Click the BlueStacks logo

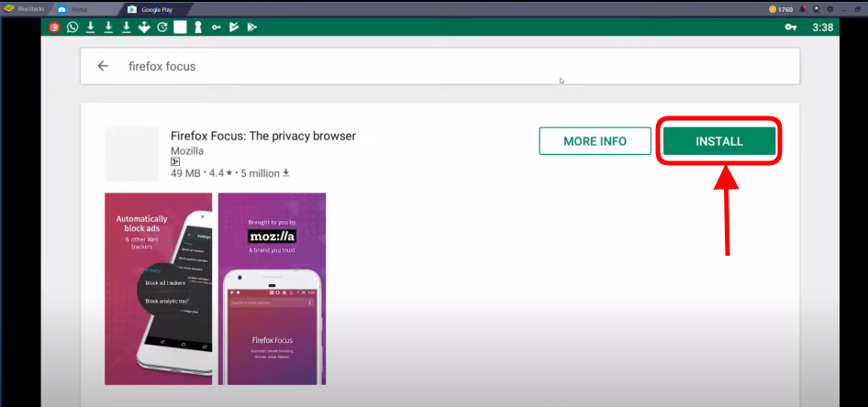[9, 9]
